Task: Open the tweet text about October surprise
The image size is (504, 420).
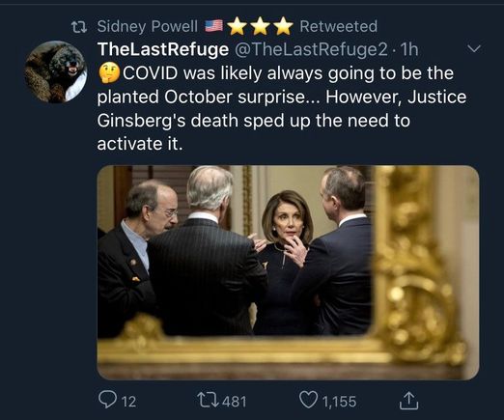Action: (x=282, y=108)
